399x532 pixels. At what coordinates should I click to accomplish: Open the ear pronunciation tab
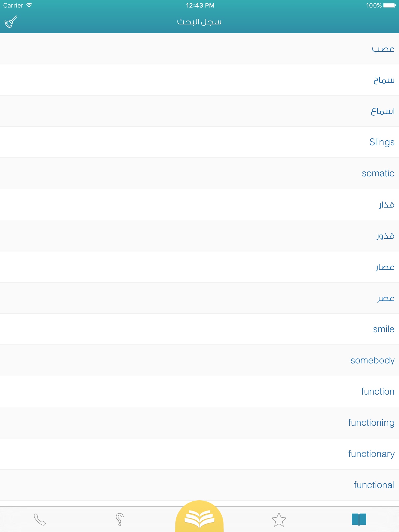pyautogui.click(x=119, y=520)
